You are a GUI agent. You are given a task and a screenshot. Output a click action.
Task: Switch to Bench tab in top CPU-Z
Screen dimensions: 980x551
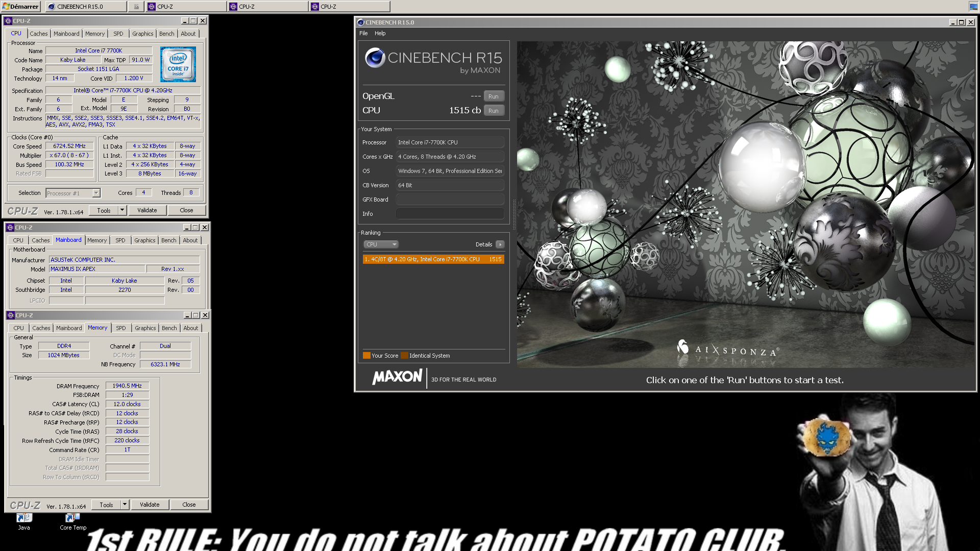[167, 34]
